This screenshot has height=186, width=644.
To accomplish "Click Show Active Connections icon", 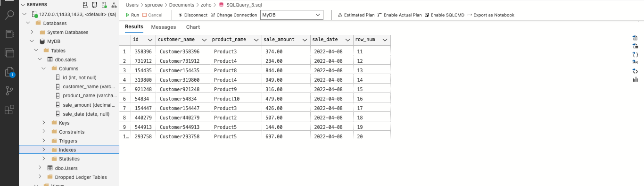I will click(x=104, y=5).
